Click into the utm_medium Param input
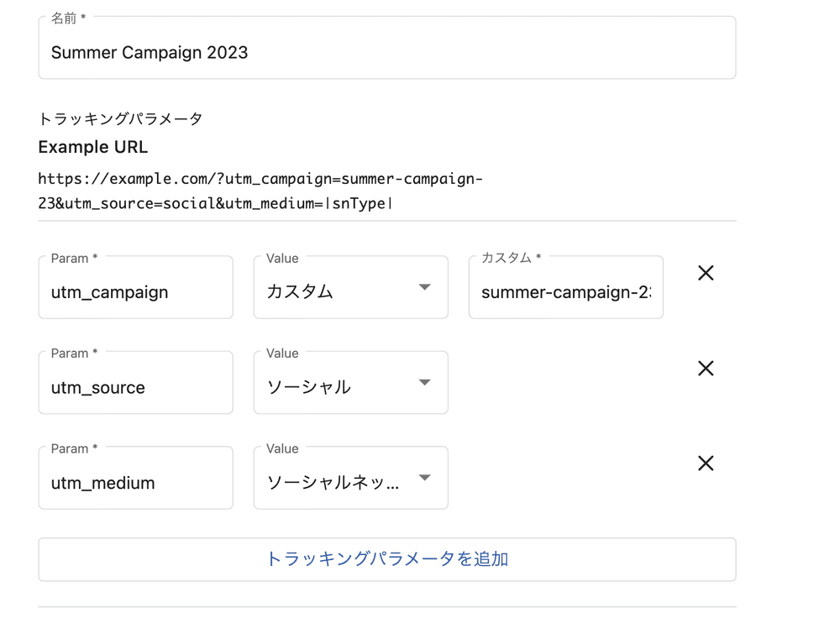This screenshot has width=840, height=634. 135,482
